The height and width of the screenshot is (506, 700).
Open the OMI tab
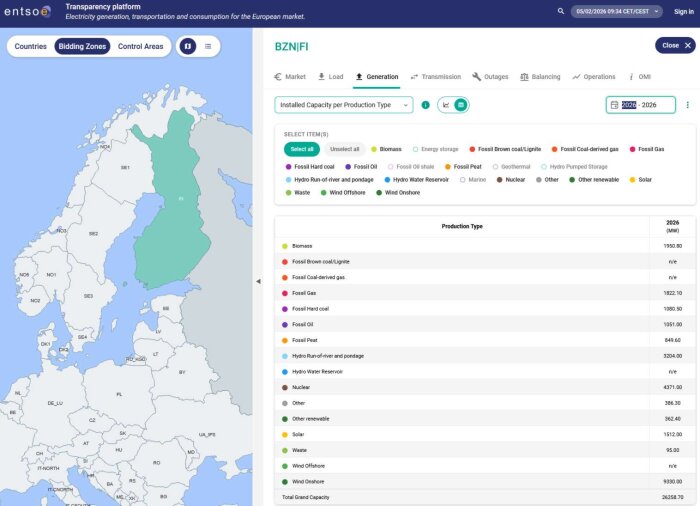click(x=640, y=77)
